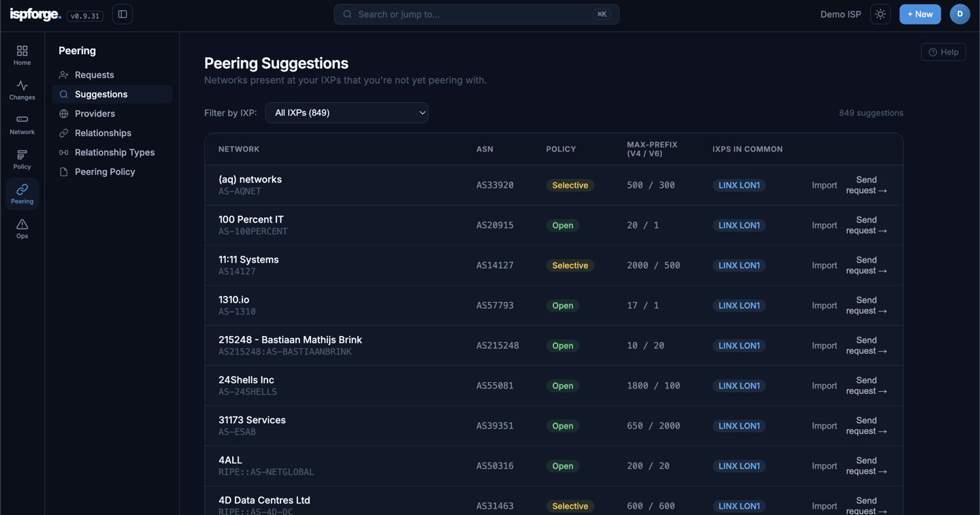This screenshot has height=515, width=980.
Task: Import the 4ALL network
Action: click(x=824, y=466)
